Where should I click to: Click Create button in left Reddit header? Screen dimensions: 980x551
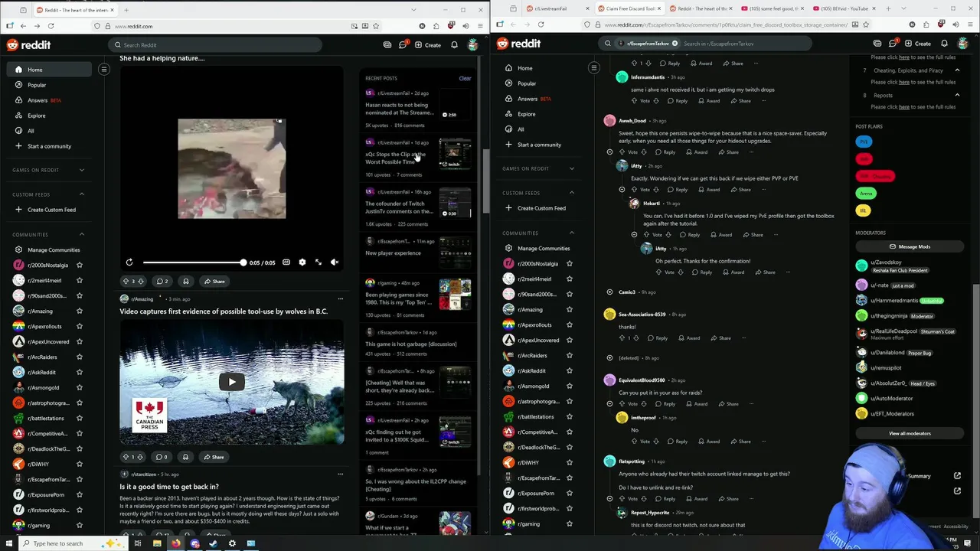(x=428, y=45)
